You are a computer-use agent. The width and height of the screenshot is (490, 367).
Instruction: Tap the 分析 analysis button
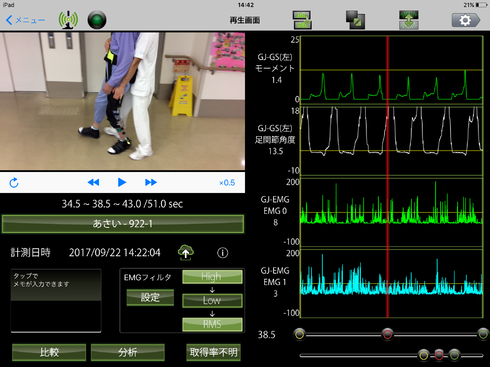(128, 352)
